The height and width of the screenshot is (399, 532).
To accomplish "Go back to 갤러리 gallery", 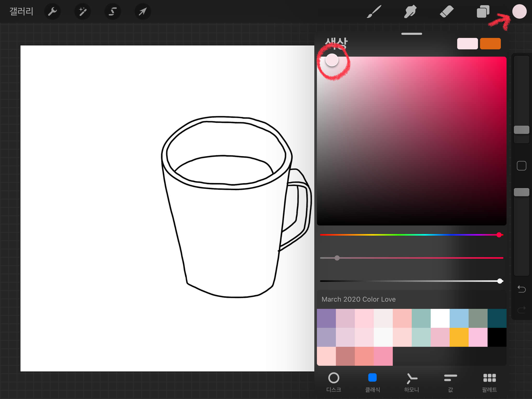I will tap(21, 11).
